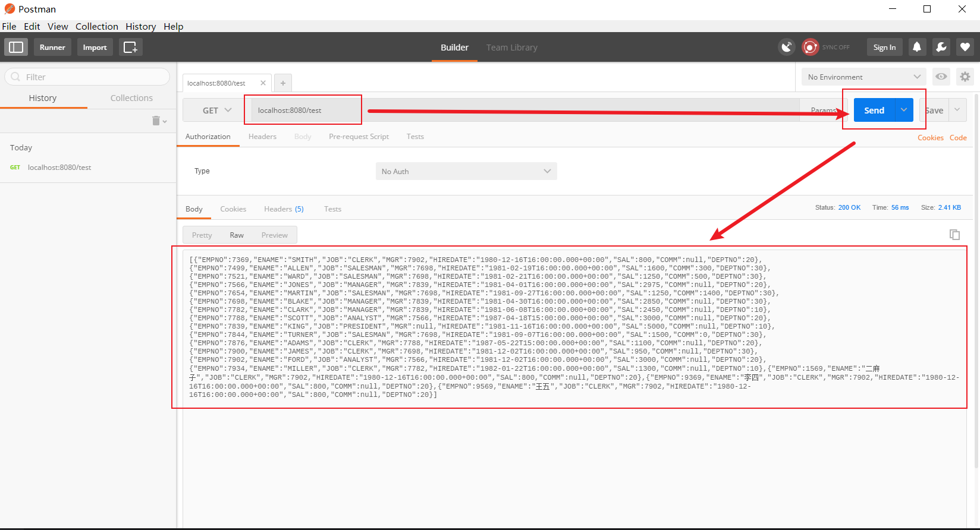The height and width of the screenshot is (530, 980).
Task: Open history entry GET localhost:8080/test
Action: pyautogui.click(x=88, y=168)
